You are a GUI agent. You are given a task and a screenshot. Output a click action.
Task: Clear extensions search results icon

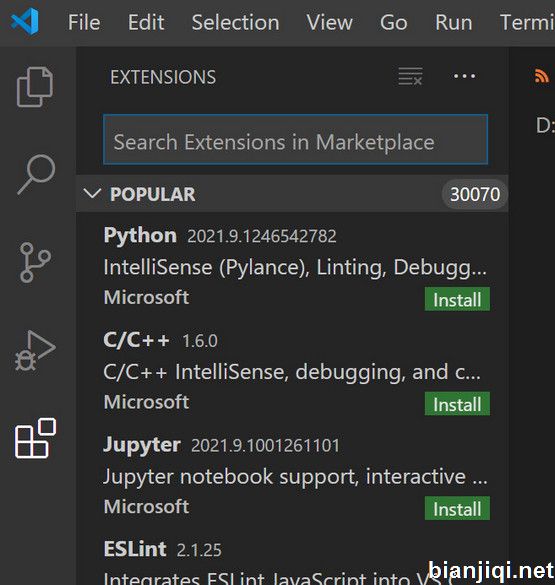pyautogui.click(x=410, y=76)
